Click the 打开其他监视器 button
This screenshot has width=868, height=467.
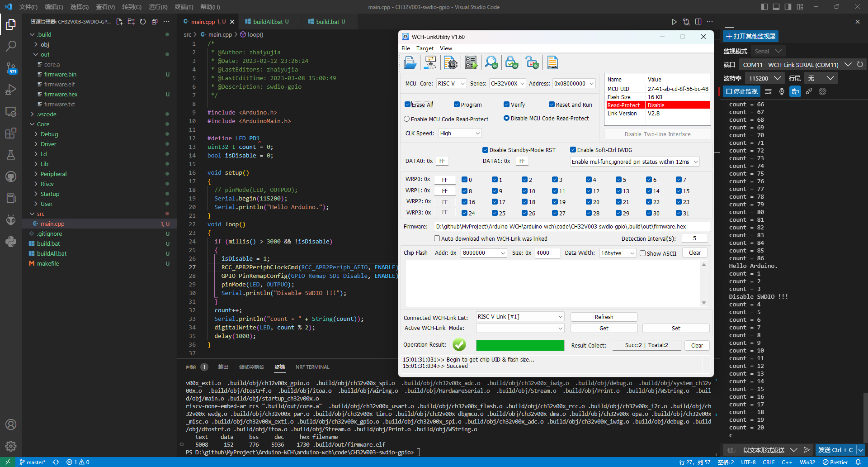click(750, 36)
